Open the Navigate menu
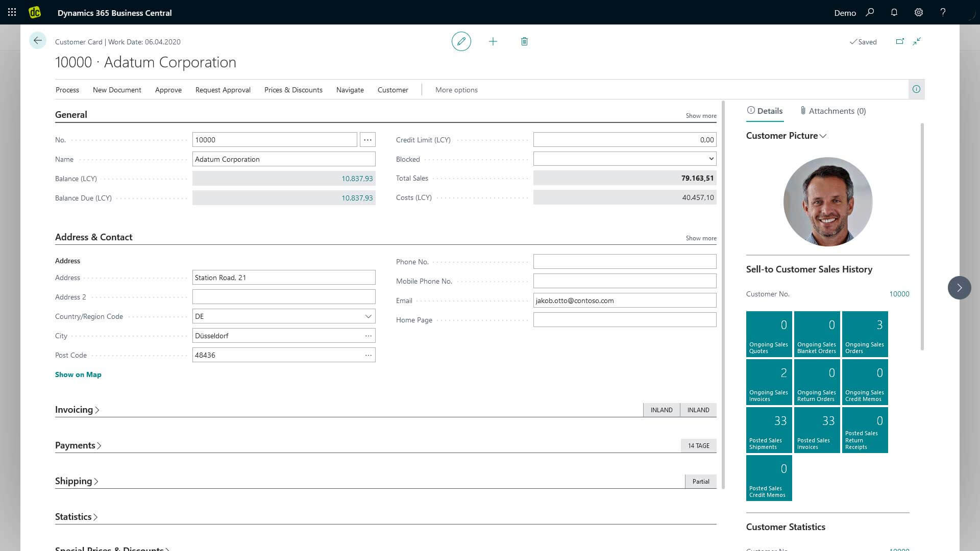Image resolution: width=980 pixels, height=551 pixels. [x=350, y=90]
